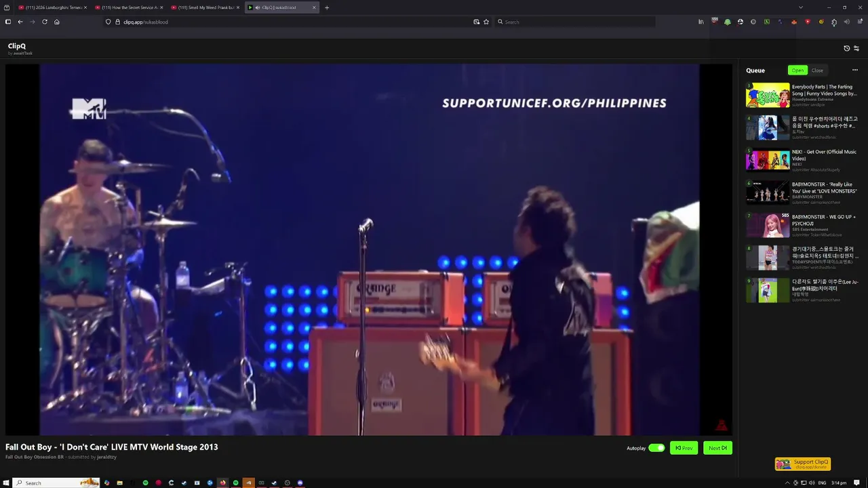Click the browser forward arrow
The image size is (868, 488).
click(x=32, y=22)
